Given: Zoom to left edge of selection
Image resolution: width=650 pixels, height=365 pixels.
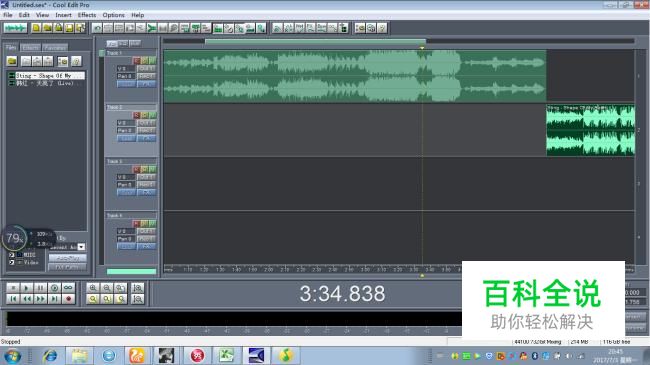Looking at the screenshot, I should (107, 299).
